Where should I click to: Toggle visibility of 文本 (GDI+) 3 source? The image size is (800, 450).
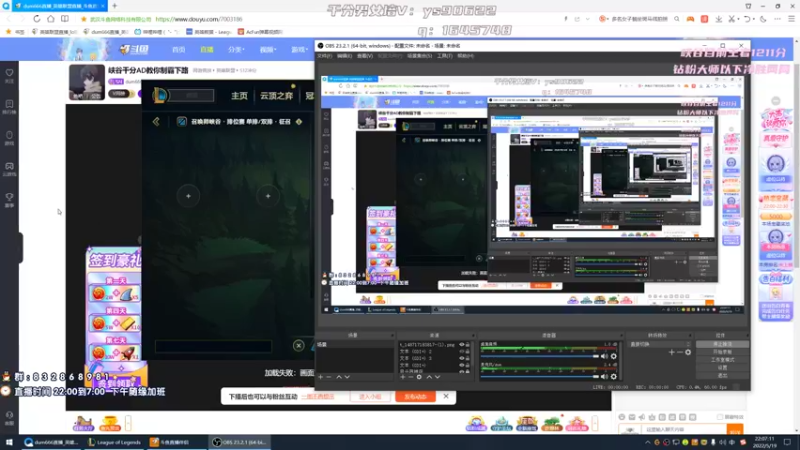click(x=462, y=358)
